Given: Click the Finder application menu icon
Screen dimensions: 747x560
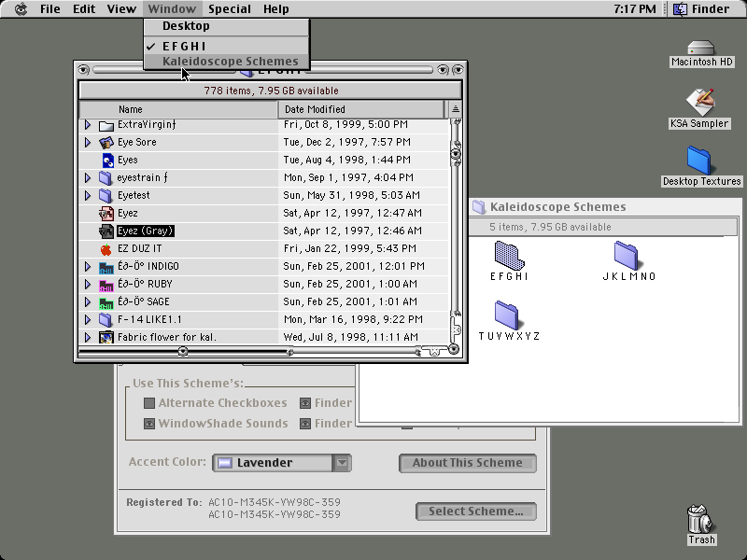Looking at the screenshot, I should pos(680,8).
